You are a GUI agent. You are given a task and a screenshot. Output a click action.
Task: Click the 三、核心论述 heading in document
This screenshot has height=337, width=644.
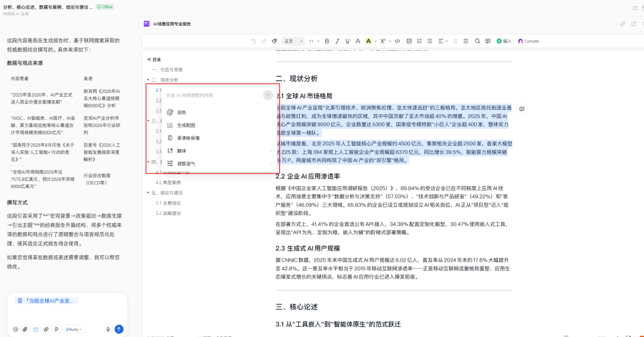(x=297, y=307)
